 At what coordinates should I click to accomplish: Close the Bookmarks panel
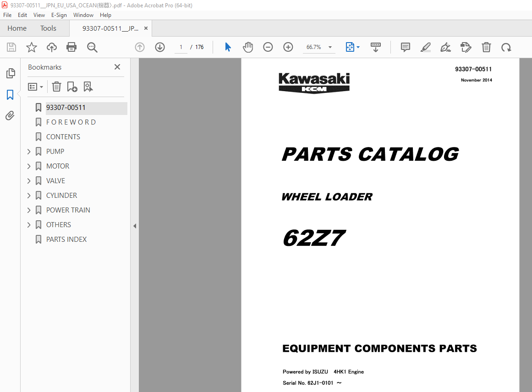117,67
